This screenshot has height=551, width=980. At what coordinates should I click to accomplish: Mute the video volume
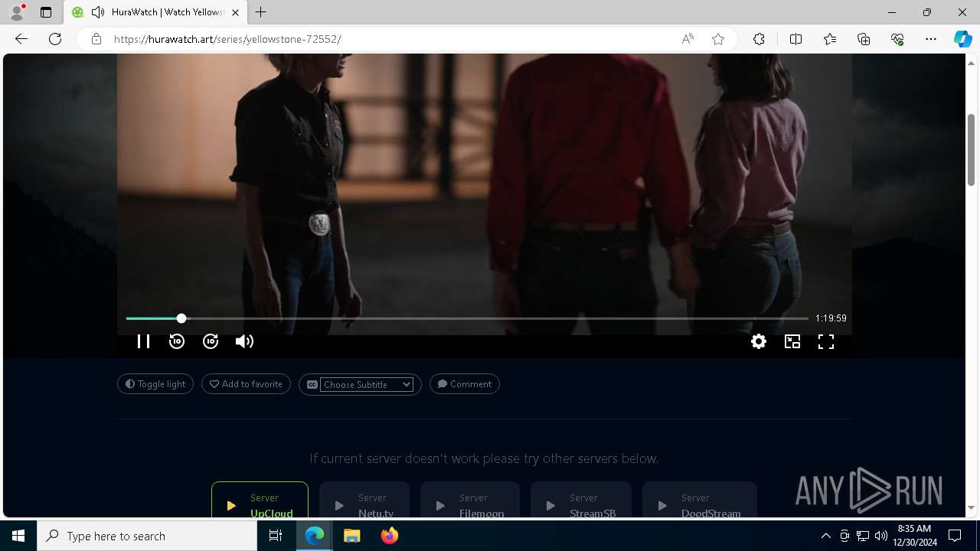point(244,341)
